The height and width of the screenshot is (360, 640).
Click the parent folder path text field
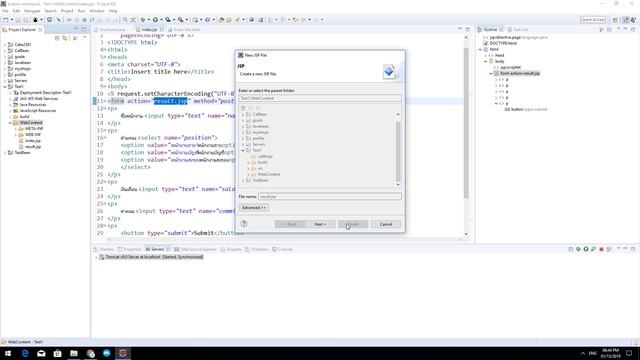click(x=320, y=98)
